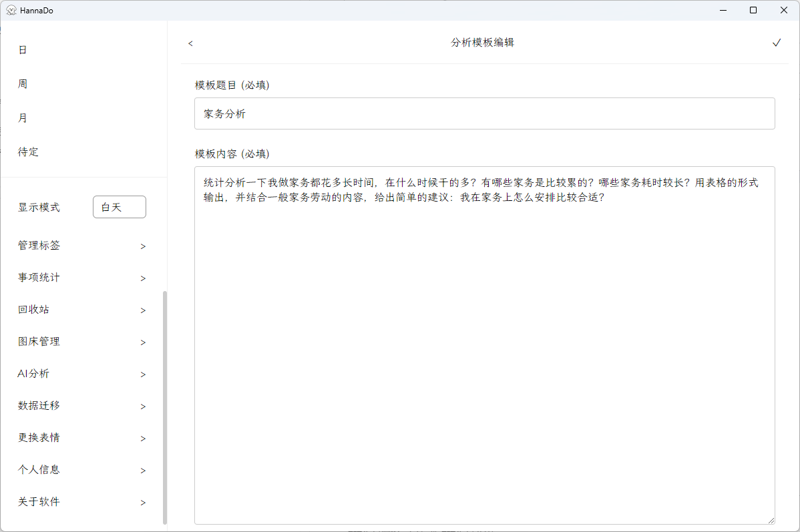Expand the 管理标签 tag management entry

(x=38, y=245)
